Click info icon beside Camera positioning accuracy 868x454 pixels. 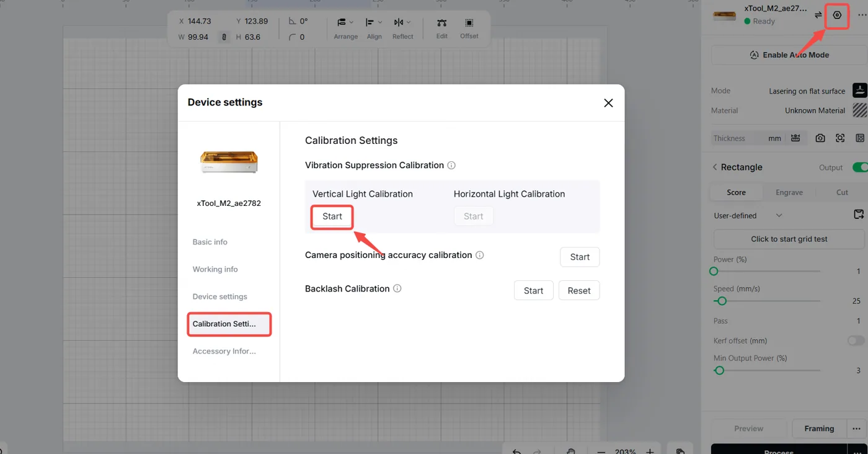tap(480, 255)
